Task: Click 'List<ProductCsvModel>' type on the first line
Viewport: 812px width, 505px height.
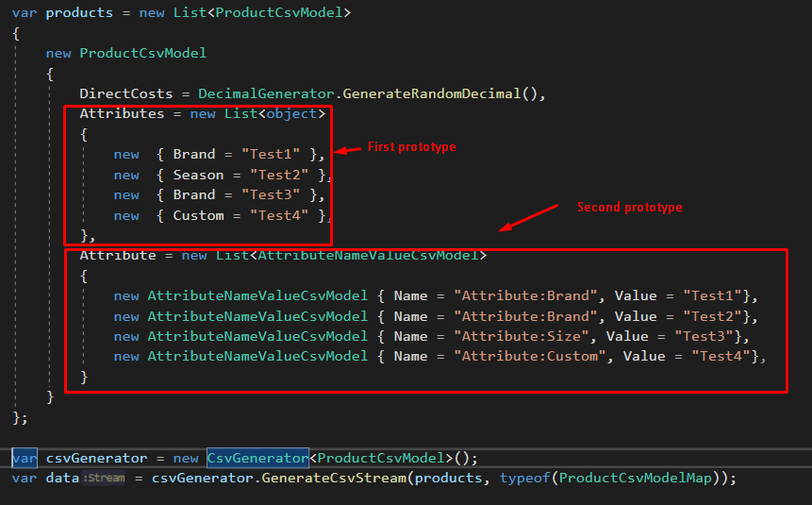Action: (x=261, y=12)
